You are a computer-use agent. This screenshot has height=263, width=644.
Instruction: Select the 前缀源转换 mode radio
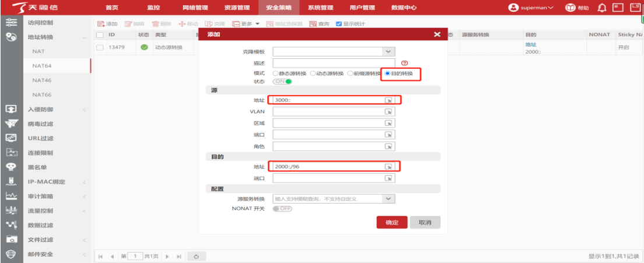[x=350, y=73]
